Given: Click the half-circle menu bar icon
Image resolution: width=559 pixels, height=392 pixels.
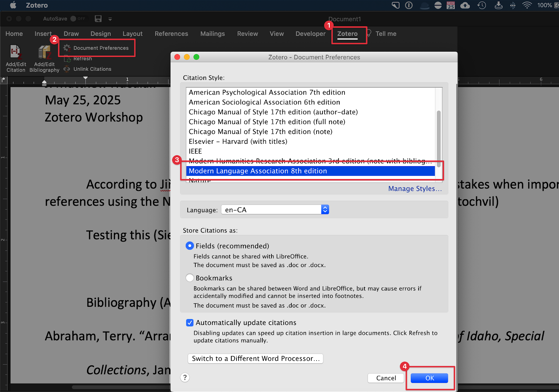Looking at the screenshot, I should click(438, 5).
